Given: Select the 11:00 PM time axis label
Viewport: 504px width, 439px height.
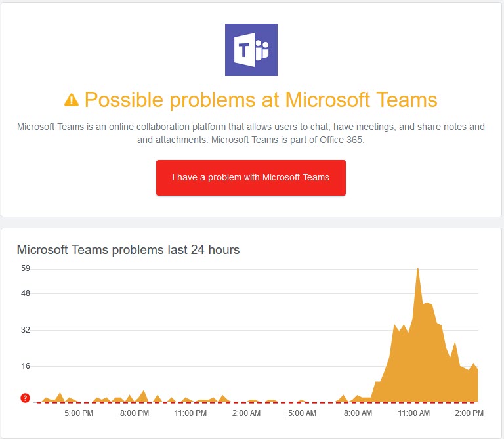Looking at the screenshot, I should point(190,413).
